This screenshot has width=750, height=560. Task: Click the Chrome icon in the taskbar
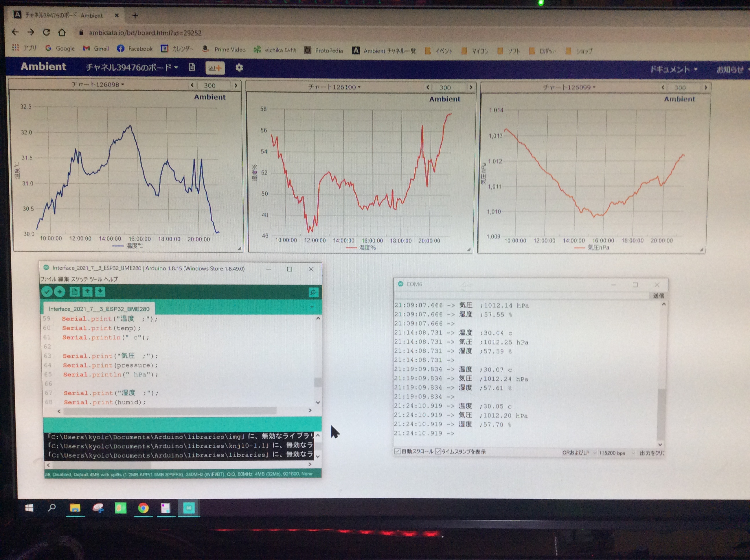tap(144, 508)
